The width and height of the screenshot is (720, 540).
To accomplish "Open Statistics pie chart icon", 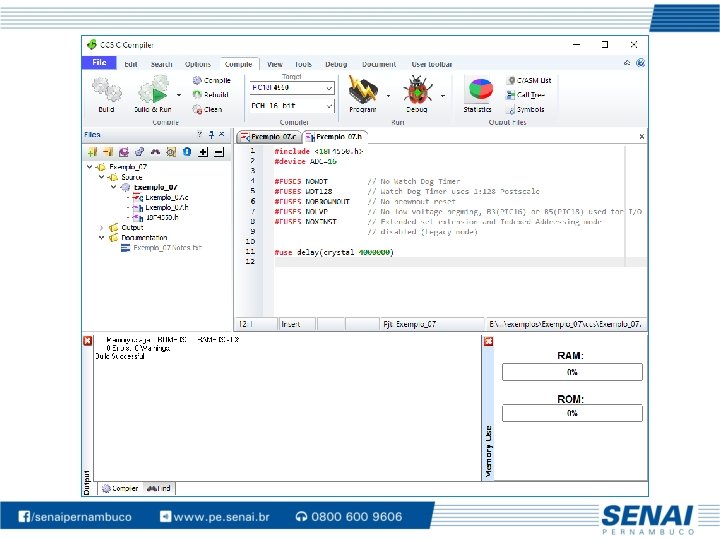I will coord(480,90).
